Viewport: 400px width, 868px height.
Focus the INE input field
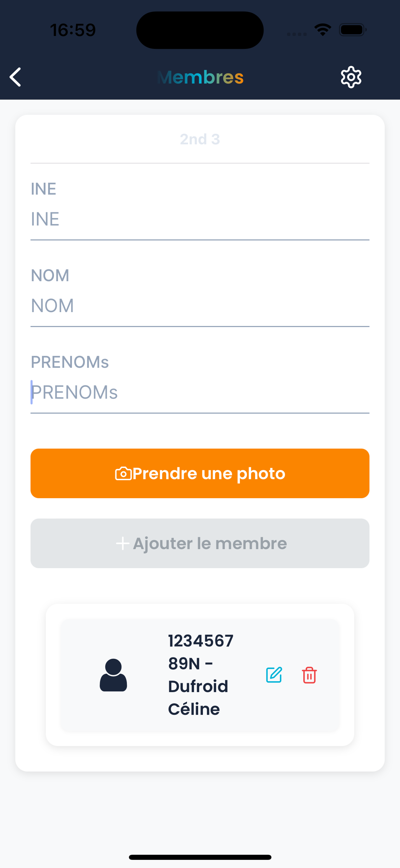(200, 219)
